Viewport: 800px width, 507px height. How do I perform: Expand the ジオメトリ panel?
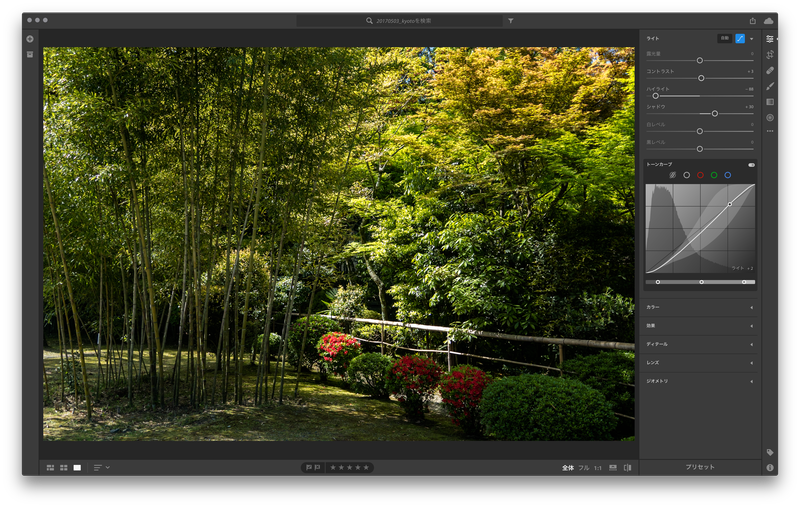(x=700, y=381)
